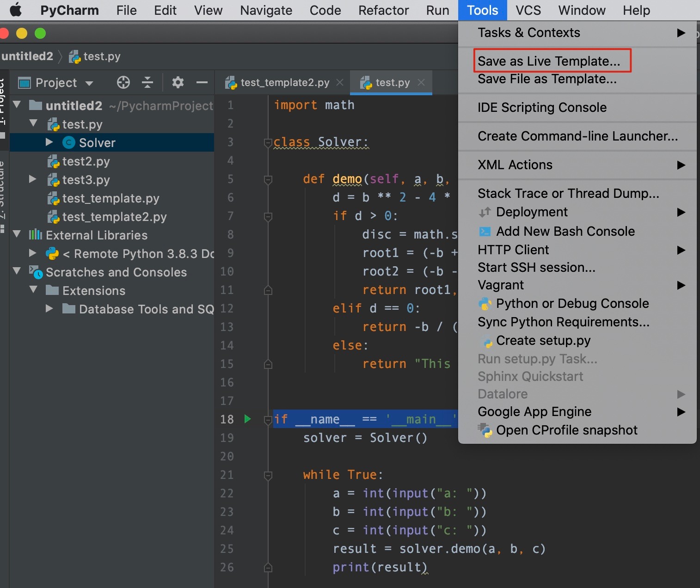Screen dimensions: 700x588
Task: Expand the Solver class node
Action: coord(49,142)
